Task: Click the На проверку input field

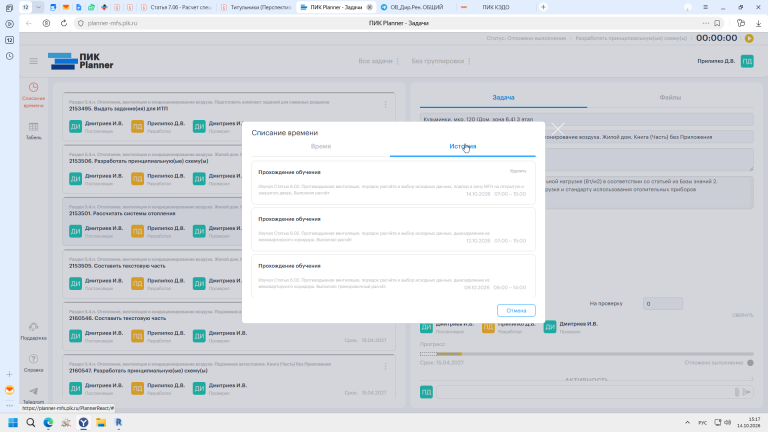Action: click(663, 304)
